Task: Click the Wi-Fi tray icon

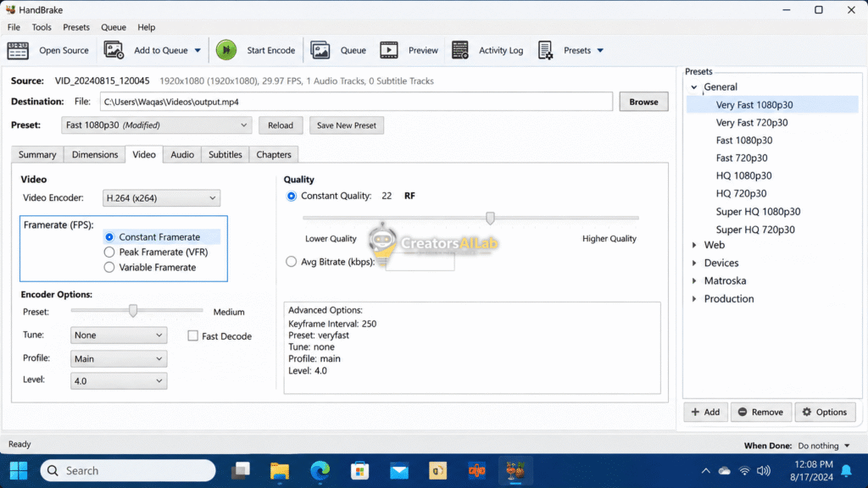Action: [744, 471]
